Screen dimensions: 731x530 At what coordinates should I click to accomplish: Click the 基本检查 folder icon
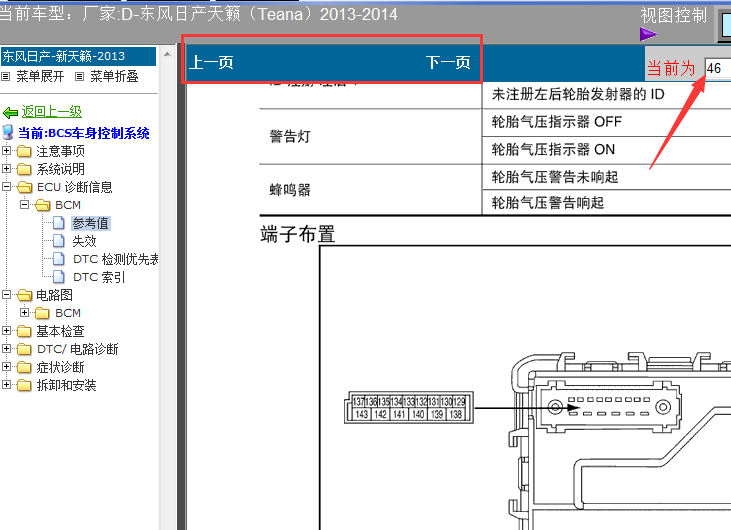[x=24, y=331]
